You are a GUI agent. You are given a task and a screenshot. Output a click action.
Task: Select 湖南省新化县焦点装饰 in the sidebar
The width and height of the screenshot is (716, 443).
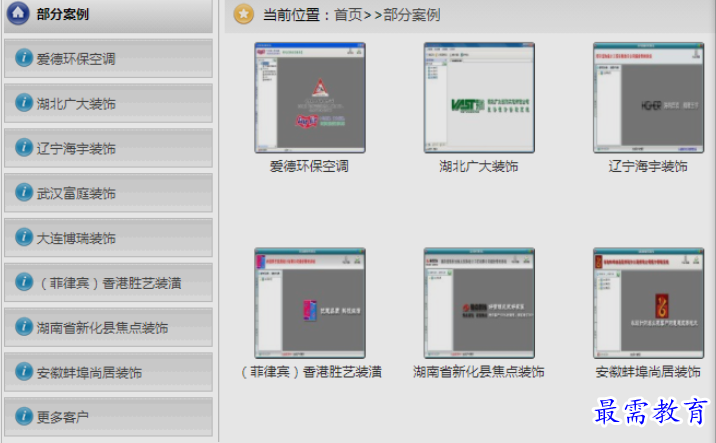click(x=108, y=327)
